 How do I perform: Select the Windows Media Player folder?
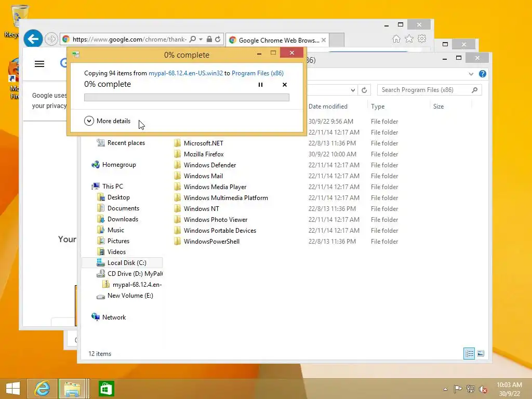coord(215,187)
